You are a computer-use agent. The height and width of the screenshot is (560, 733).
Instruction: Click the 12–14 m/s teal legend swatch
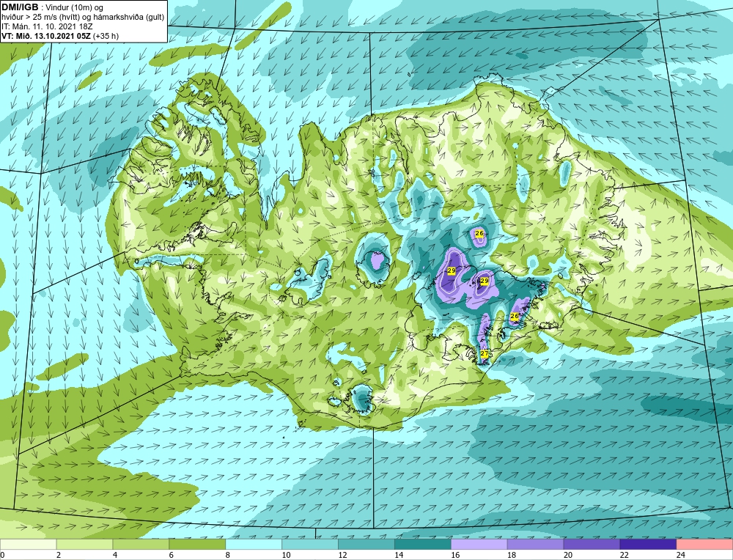pos(366,544)
